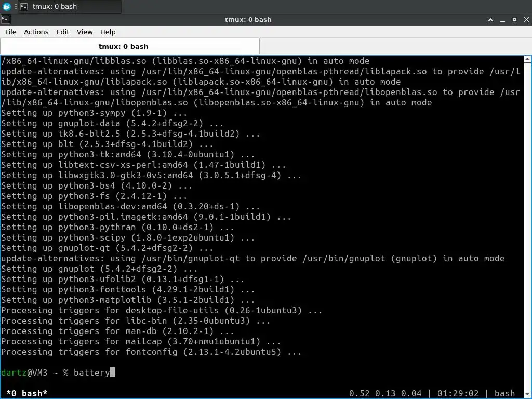This screenshot has height=399, width=532.
Task: Click the 'Setting up python3-bs4' line
Action: (x=97, y=185)
